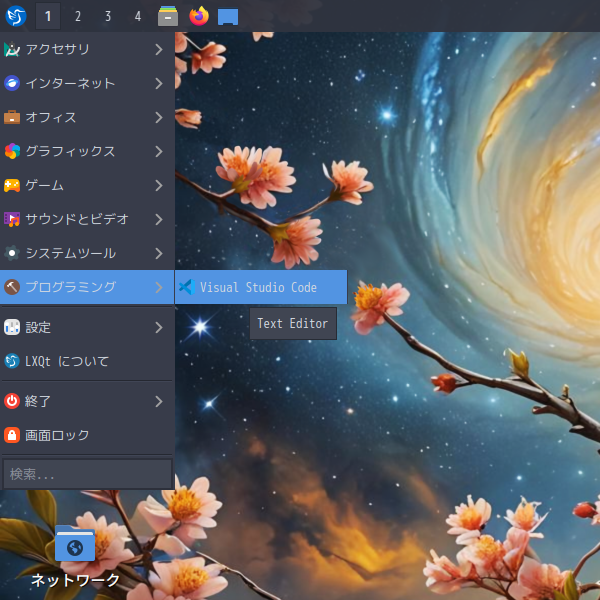This screenshot has height=600, width=600.
Task: Click the インターネット globe icon
Action: [12, 83]
